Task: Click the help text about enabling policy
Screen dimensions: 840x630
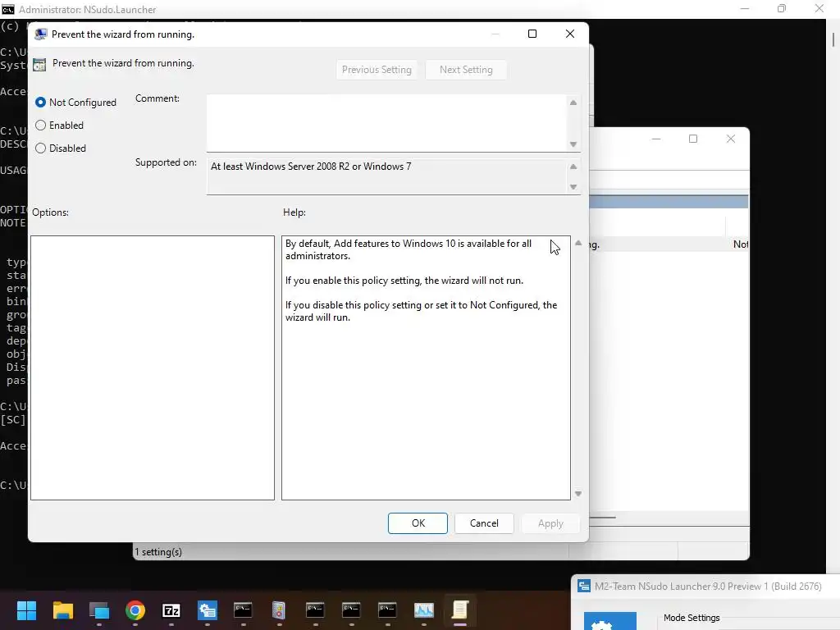Action: tap(404, 281)
